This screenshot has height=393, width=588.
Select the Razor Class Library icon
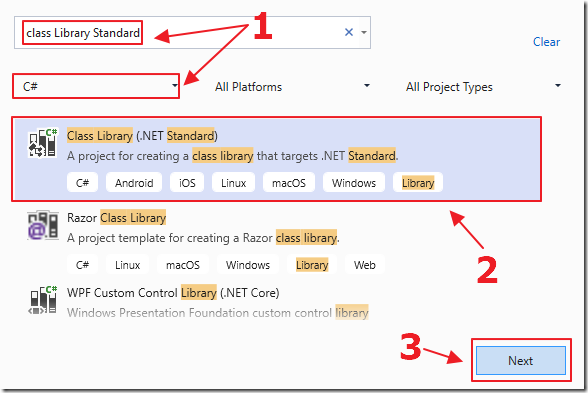(x=43, y=225)
